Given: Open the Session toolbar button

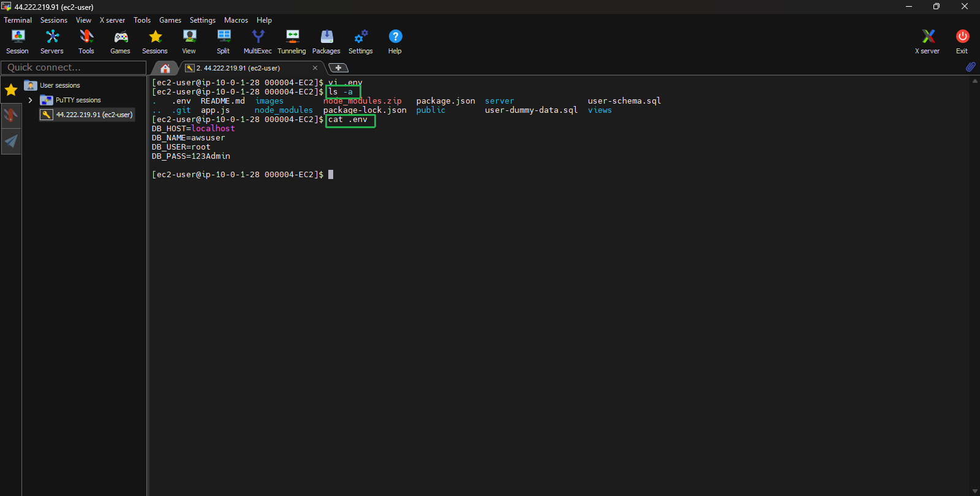Looking at the screenshot, I should 17,42.
